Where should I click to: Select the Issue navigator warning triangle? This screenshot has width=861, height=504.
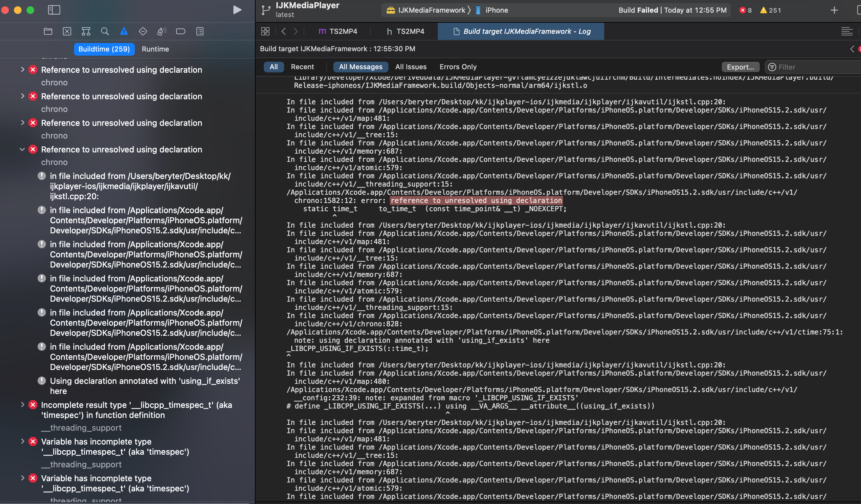[124, 31]
